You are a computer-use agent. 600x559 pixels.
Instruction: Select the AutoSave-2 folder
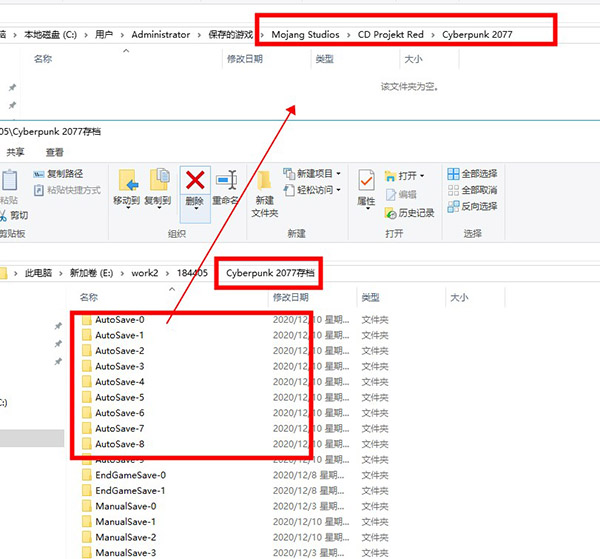(x=120, y=351)
